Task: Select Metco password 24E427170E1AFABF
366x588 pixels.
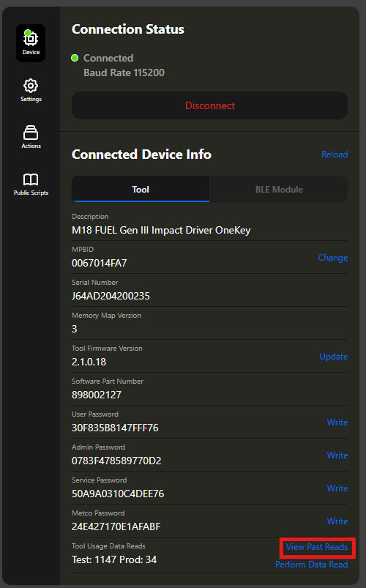Action: [x=116, y=527]
